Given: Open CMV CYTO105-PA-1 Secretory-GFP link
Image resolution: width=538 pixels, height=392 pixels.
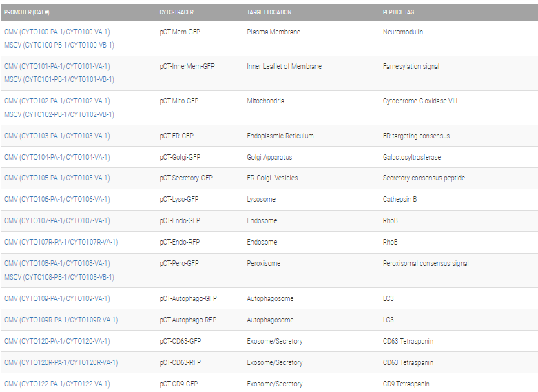Looking at the screenshot, I should (x=56, y=178).
